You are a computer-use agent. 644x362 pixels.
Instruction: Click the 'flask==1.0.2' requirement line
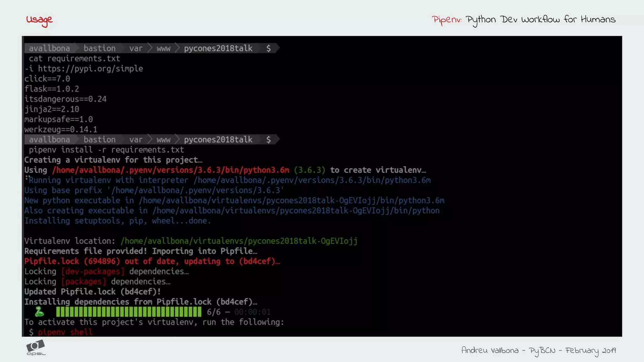52,89
